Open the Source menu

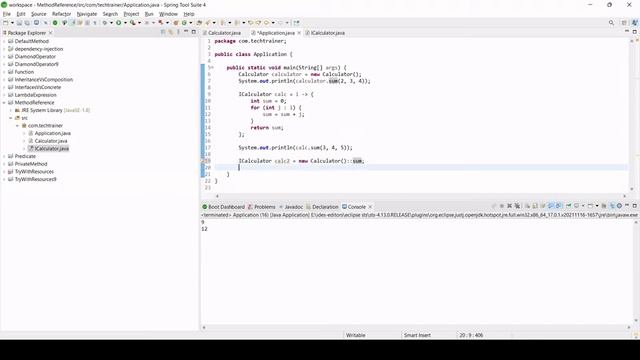click(39, 14)
